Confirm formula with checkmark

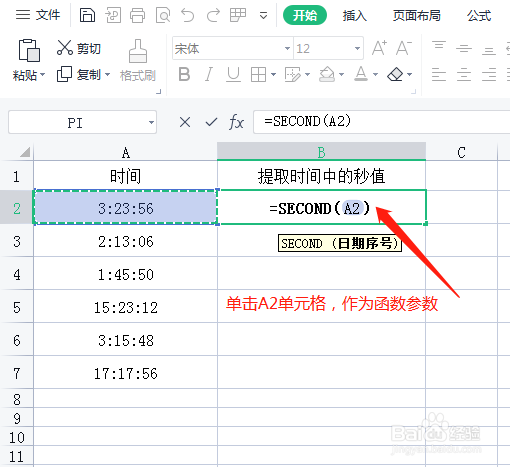pyautogui.click(x=211, y=122)
